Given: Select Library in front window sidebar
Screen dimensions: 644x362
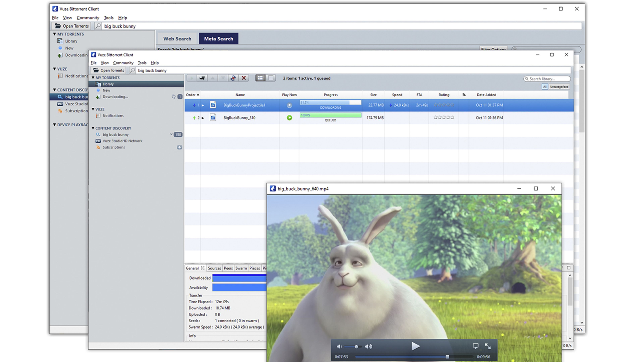Looking at the screenshot, I should (137, 84).
